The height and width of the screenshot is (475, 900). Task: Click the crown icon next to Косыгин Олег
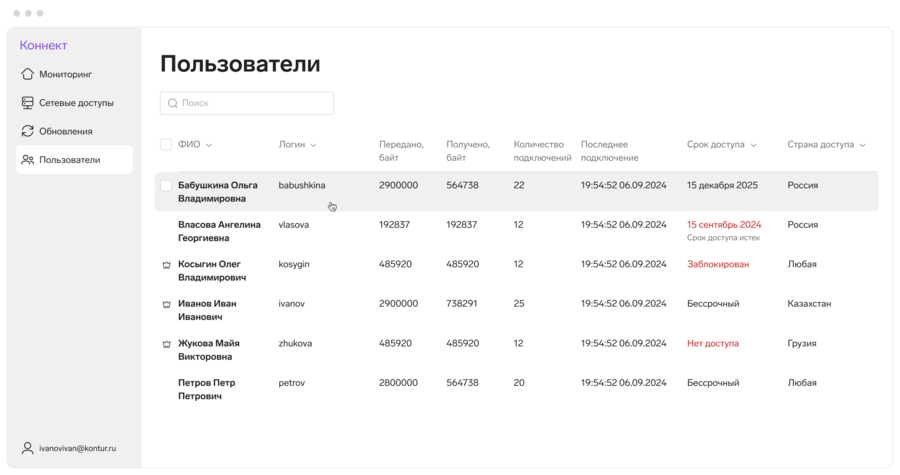point(166,265)
